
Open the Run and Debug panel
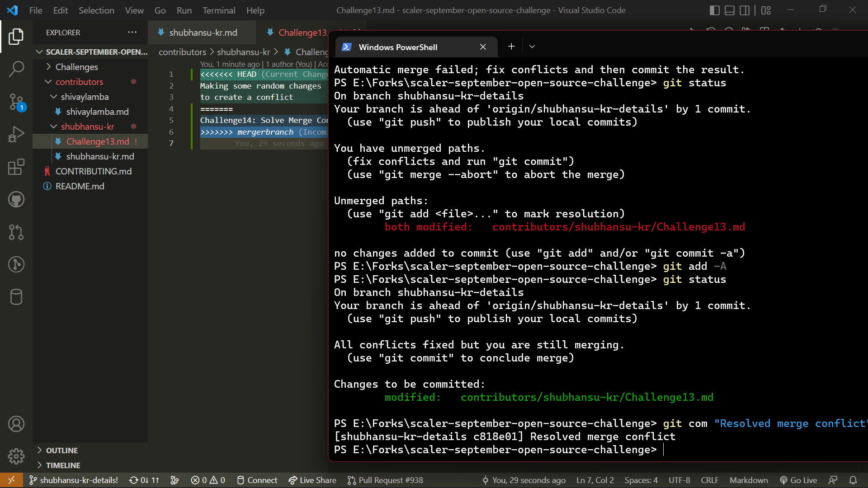(x=17, y=134)
